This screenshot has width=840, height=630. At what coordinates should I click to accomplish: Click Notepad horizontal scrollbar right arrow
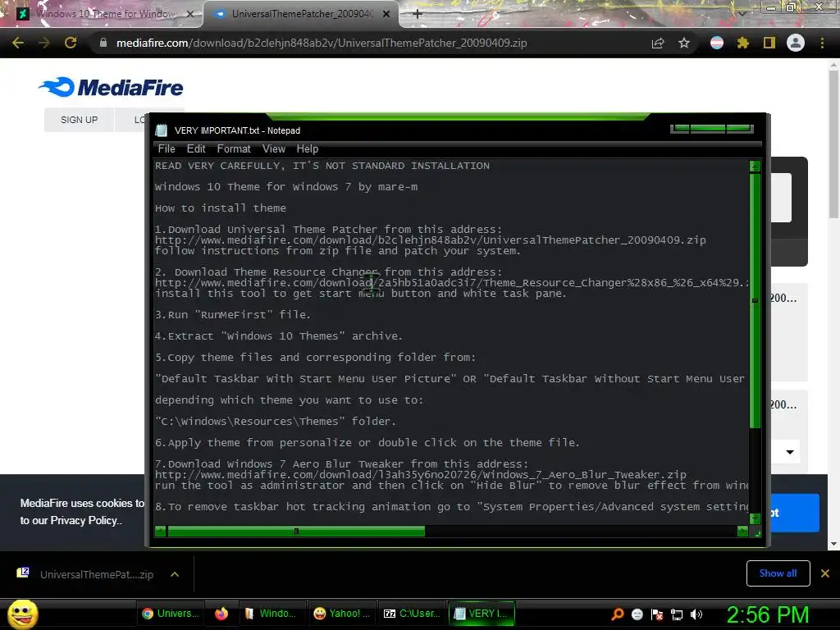tap(742, 531)
